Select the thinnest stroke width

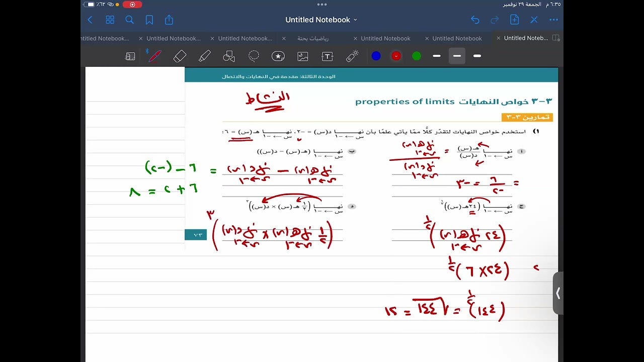[x=437, y=56]
